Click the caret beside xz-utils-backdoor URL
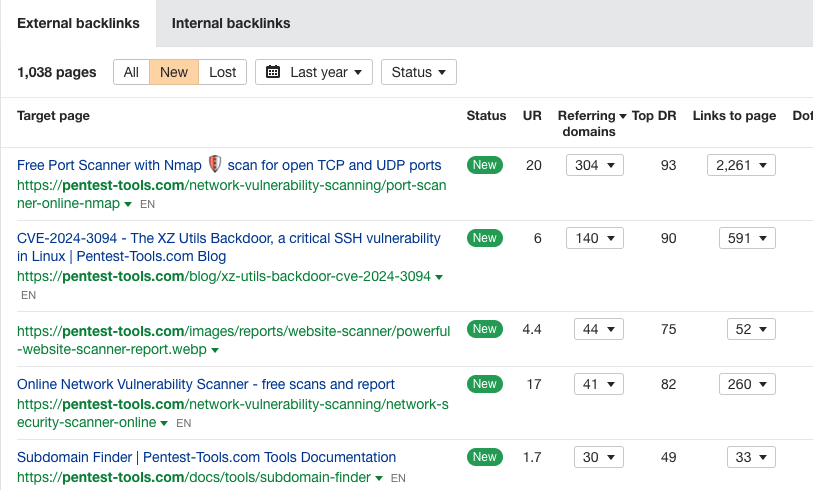The height and width of the screenshot is (490, 813). coord(440,277)
